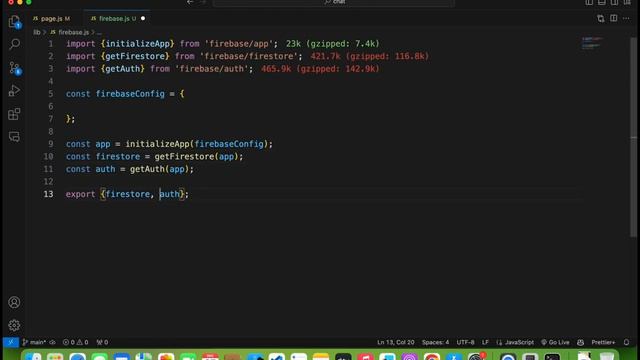640x360 pixels.
Task: Click the ports forwarded indicator showing 0
Action: point(102,342)
